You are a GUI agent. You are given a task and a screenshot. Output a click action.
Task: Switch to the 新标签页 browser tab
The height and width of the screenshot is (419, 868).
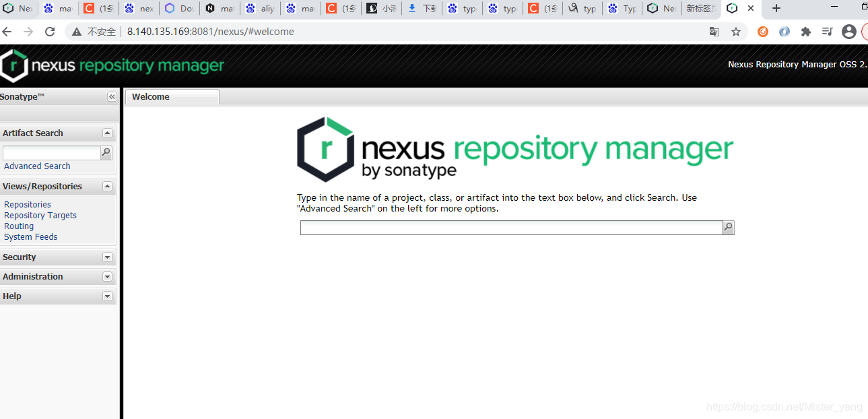click(x=700, y=8)
